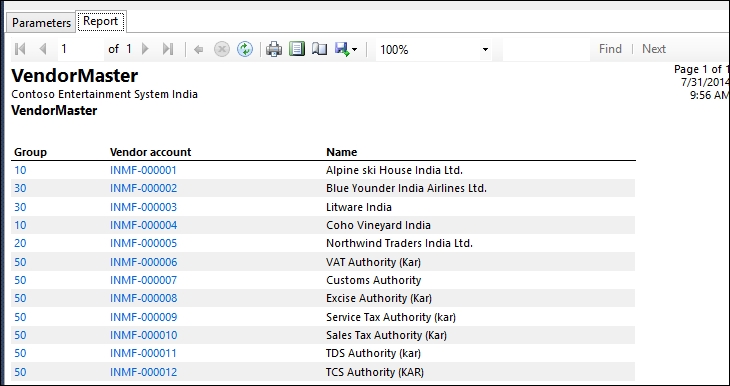The height and width of the screenshot is (386, 730).
Task: Stop report rendering
Action: [222, 49]
